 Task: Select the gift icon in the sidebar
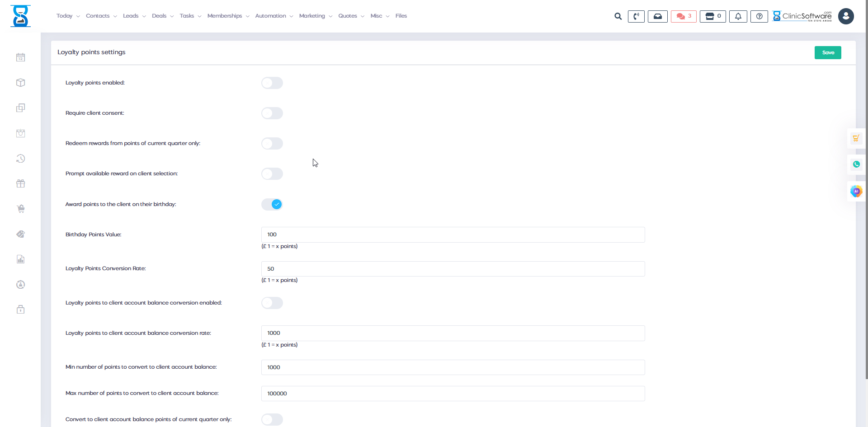[x=20, y=183]
